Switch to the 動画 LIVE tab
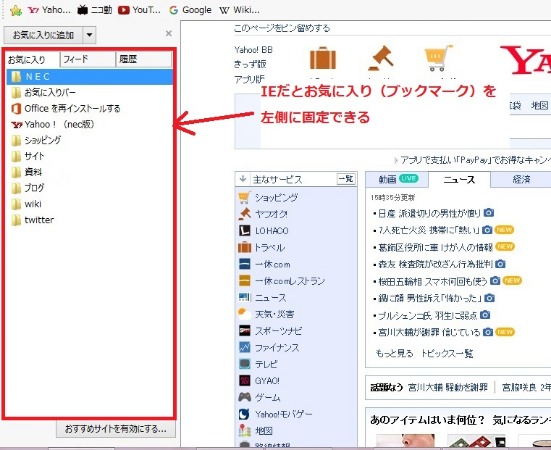The height and width of the screenshot is (450, 551). click(397, 180)
